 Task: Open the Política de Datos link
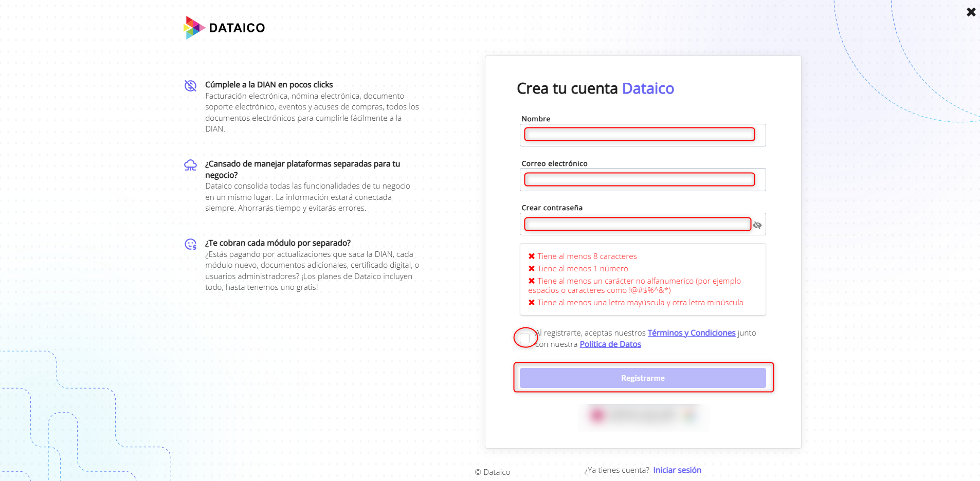point(610,344)
